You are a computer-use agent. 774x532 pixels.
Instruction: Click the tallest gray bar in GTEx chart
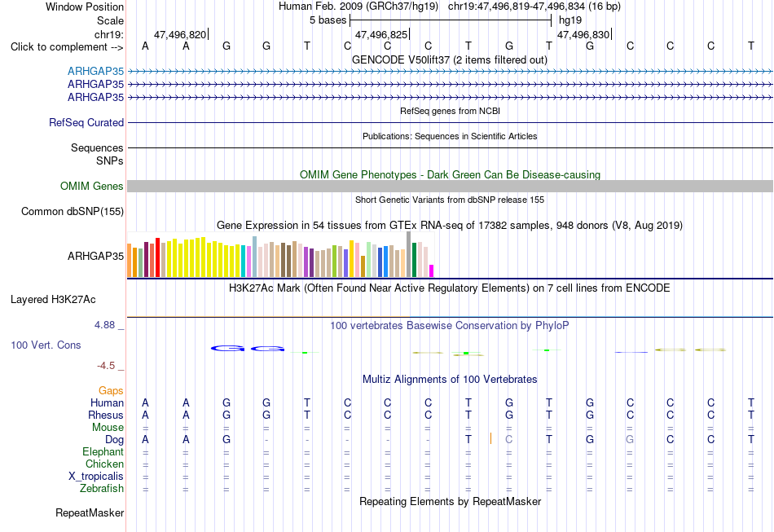pyautogui.click(x=408, y=254)
